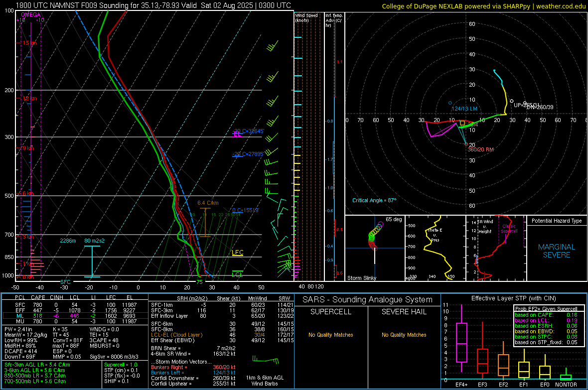Click the 12 km height marker
The height and width of the screenshot is (390, 588).
(x=29, y=98)
